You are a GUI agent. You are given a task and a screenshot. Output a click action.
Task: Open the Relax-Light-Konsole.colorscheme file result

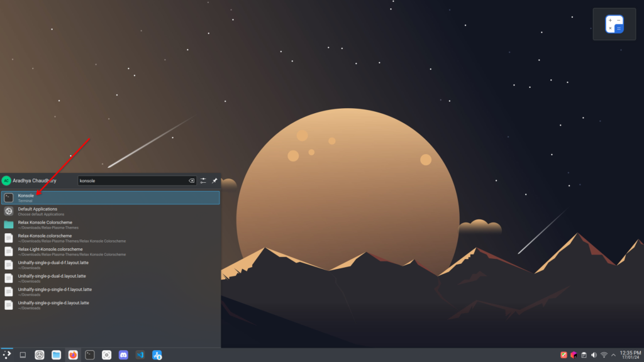(111, 251)
